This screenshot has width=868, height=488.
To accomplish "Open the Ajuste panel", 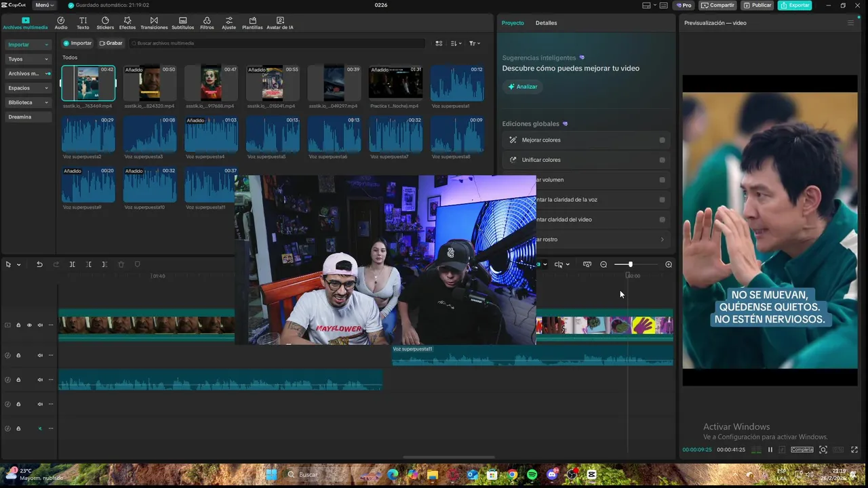I will click(229, 23).
